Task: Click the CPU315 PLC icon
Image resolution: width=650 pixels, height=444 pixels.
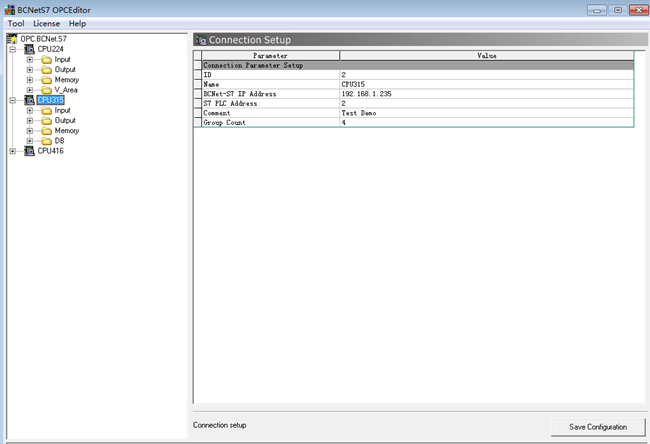Action: (29, 100)
